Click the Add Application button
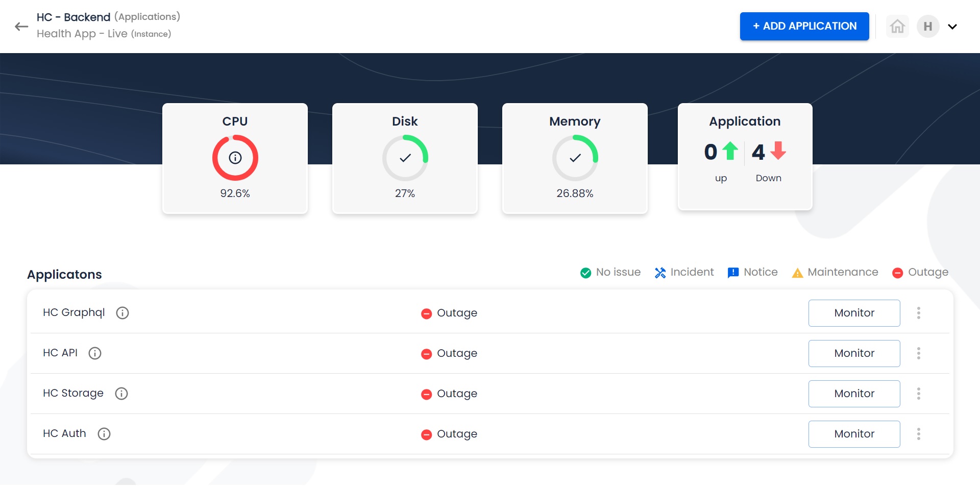 (x=804, y=26)
